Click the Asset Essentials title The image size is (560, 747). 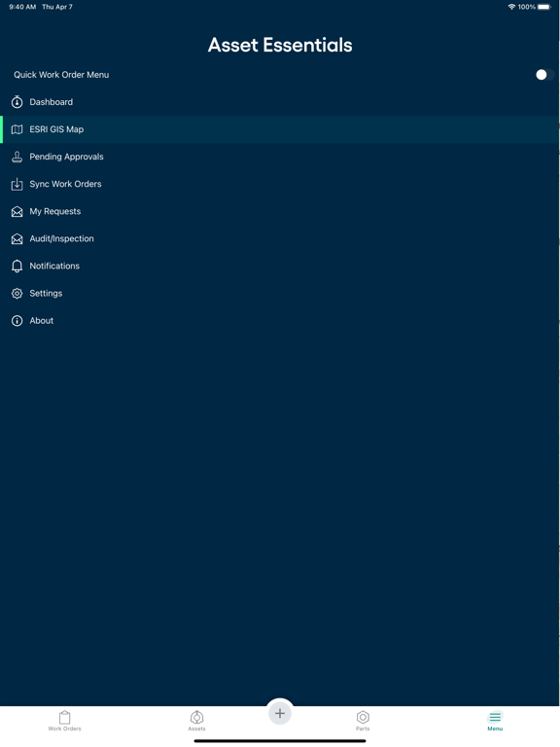(280, 46)
